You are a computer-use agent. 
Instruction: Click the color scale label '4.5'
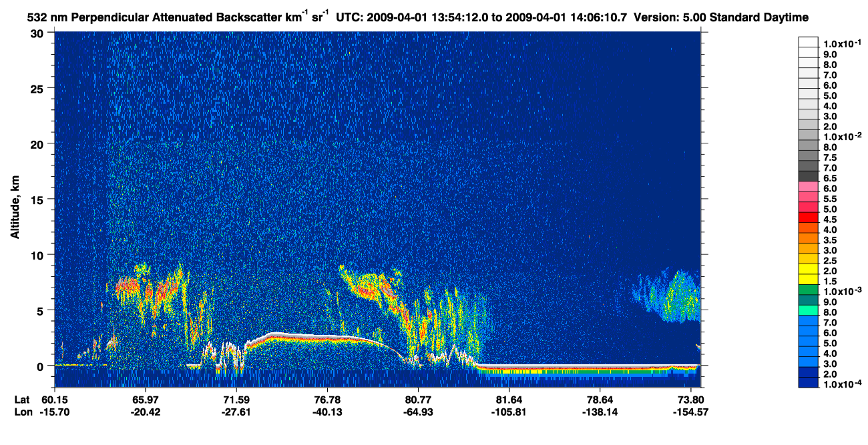831,219
